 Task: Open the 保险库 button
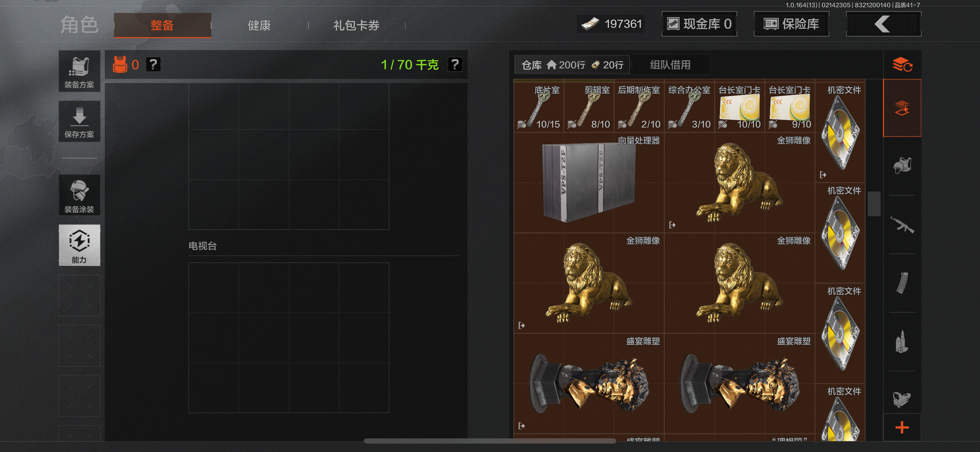coord(791,24)
